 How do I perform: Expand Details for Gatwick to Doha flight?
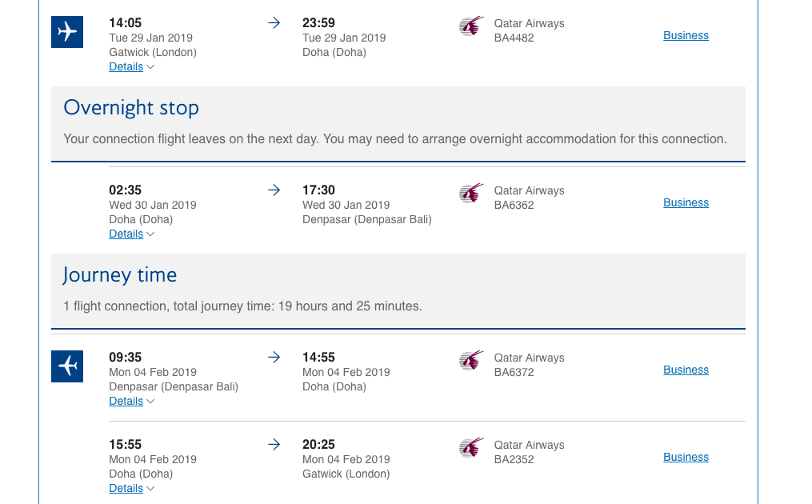[x=131, y=67]
